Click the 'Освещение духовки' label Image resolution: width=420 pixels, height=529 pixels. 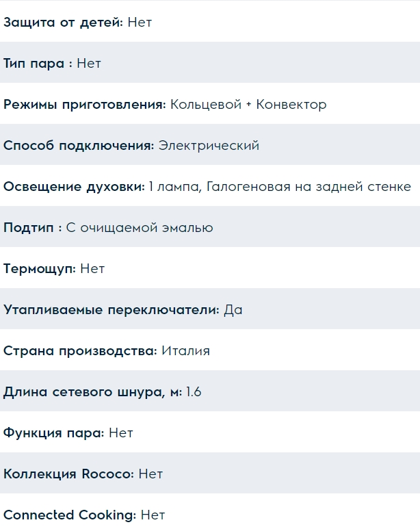tap(74, 186)
